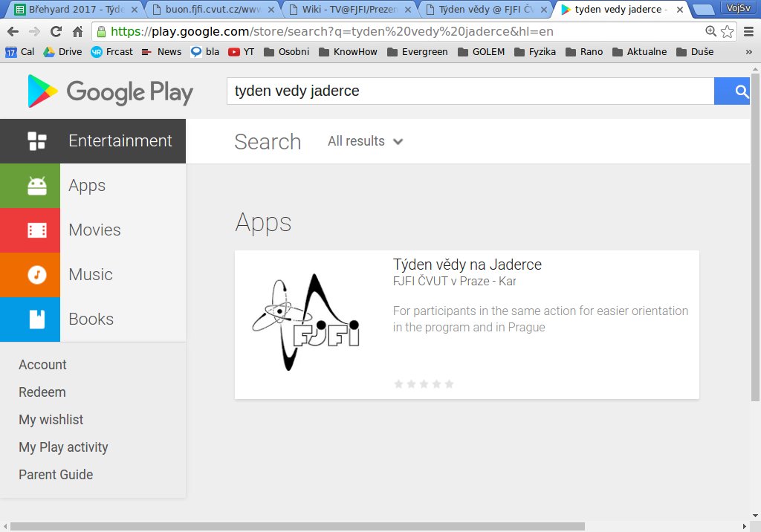Open the KnowHow bookmark folder
Screen dimensions: 761x532
point(348,51)
